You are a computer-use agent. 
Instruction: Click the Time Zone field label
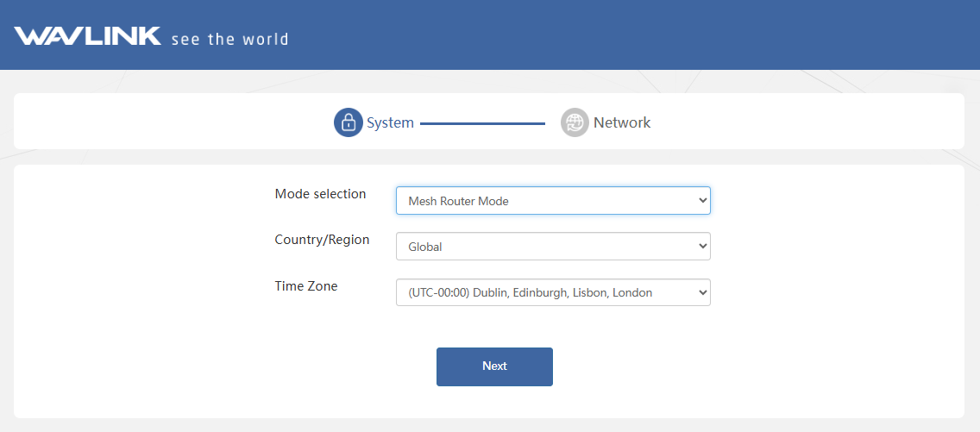point(306,286)
